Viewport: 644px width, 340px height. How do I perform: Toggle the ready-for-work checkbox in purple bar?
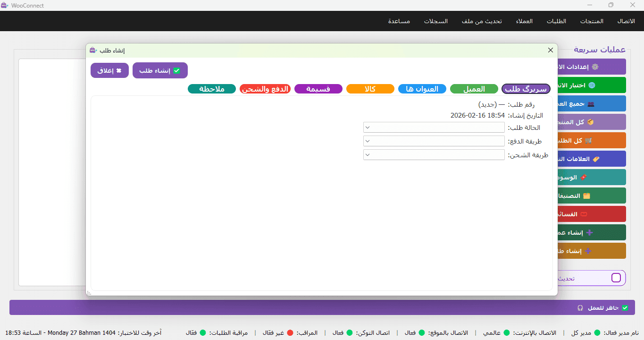[625, 308]
